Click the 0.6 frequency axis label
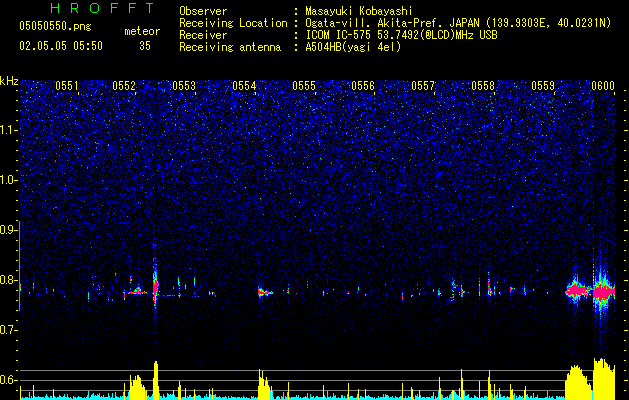 pyautogui.click(x=9, y=380)
